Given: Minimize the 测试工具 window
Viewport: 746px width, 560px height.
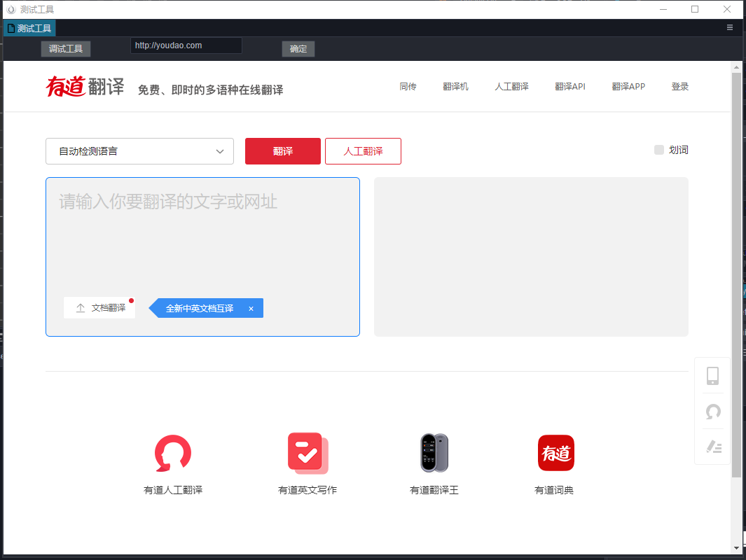Looking at the screenshot, I should click(x=663, y=9).
